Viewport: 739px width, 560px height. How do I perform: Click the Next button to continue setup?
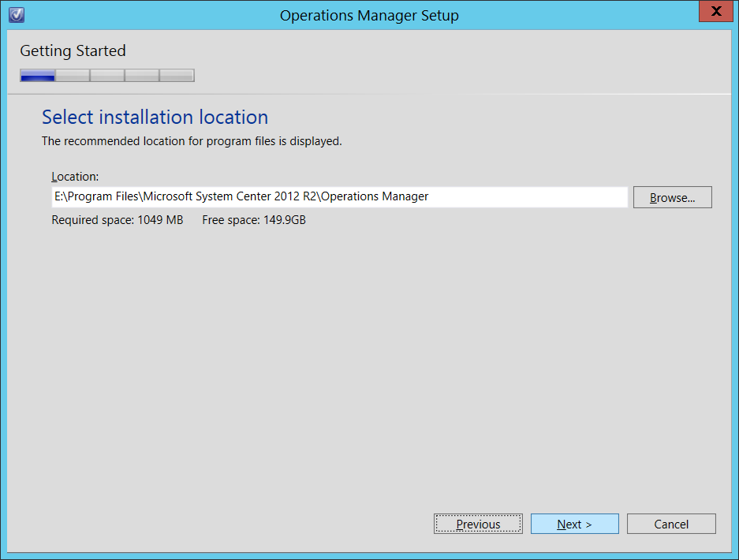pos(574,524)
